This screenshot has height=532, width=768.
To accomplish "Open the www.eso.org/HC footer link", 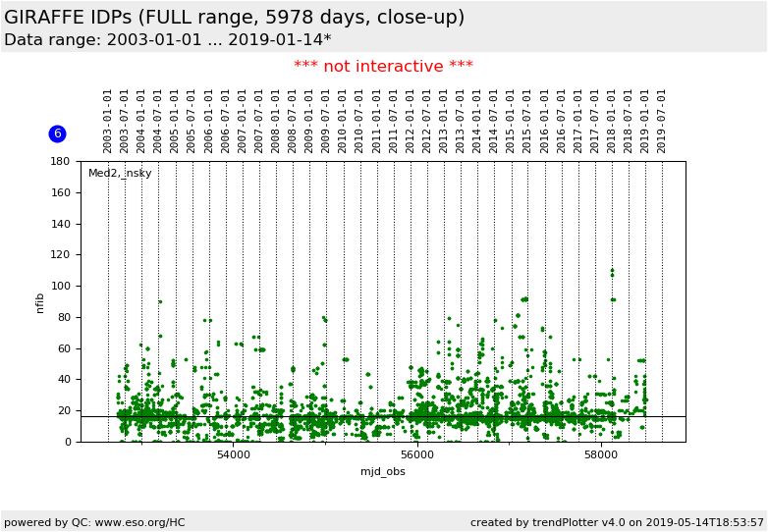I will 128,522.
